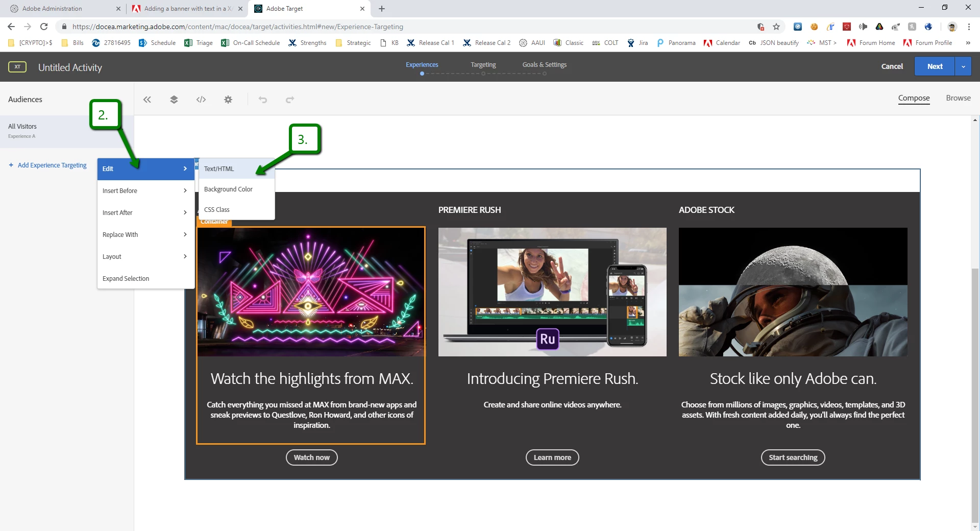
Task: Open the Triage bookmark
Action: coord(199,43)
